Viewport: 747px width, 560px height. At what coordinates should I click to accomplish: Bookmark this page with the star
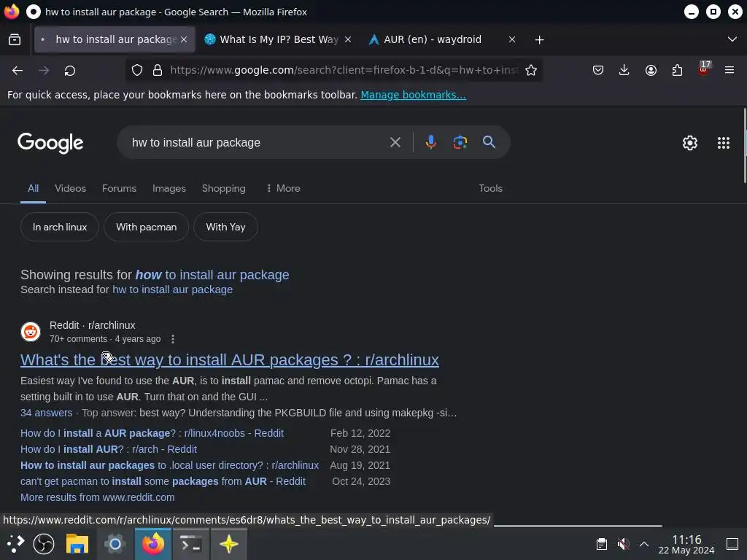click(x=531, y=71)
